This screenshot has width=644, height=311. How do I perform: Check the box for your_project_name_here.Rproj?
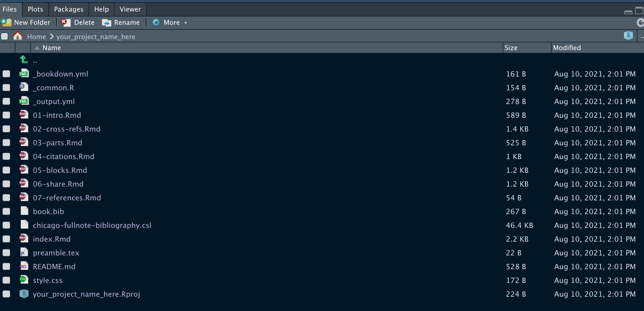click(6, 294)
